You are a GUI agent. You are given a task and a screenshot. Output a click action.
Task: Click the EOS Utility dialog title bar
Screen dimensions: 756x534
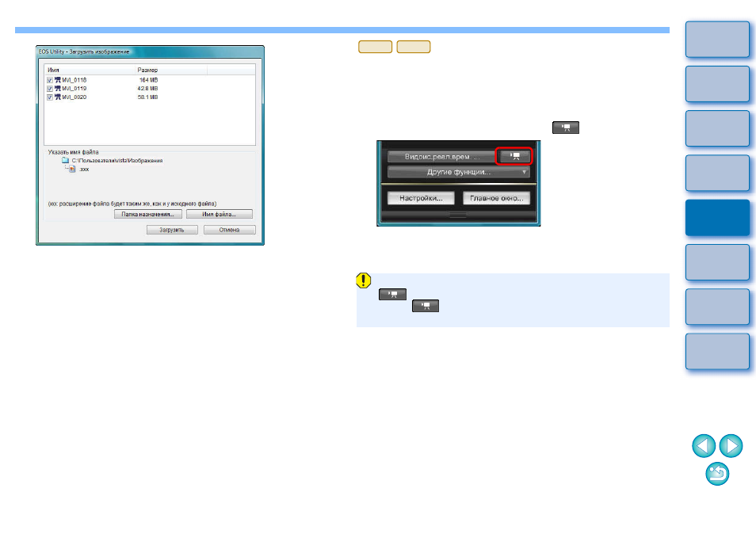point(150,51)
